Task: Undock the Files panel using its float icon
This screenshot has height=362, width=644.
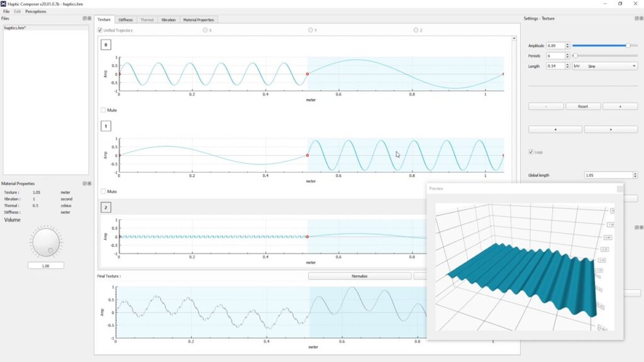Action: pos(84,18)
